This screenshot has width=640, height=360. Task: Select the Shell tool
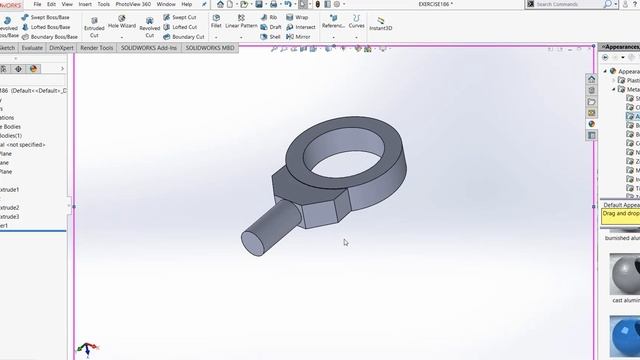pos(271,37)
